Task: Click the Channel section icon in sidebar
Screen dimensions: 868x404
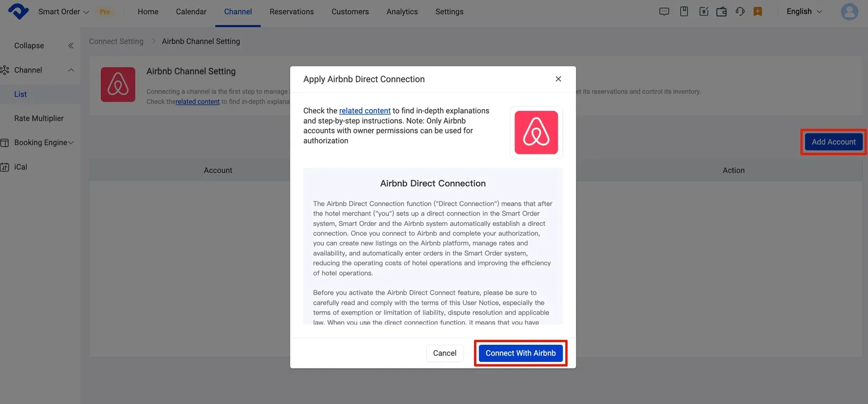Action: tap(5, 70)
